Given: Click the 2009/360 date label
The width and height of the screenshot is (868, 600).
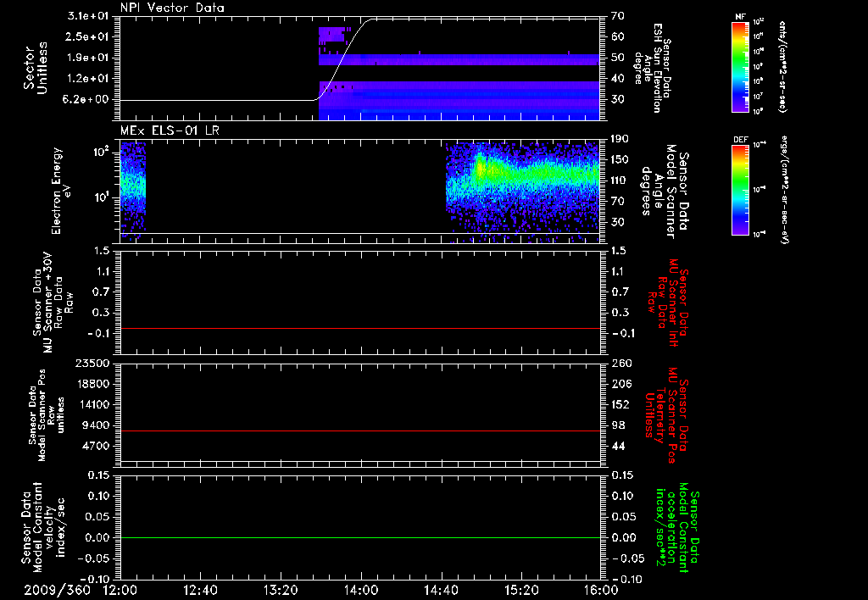Looking at the screenshot, I should (x=57, y=590).
